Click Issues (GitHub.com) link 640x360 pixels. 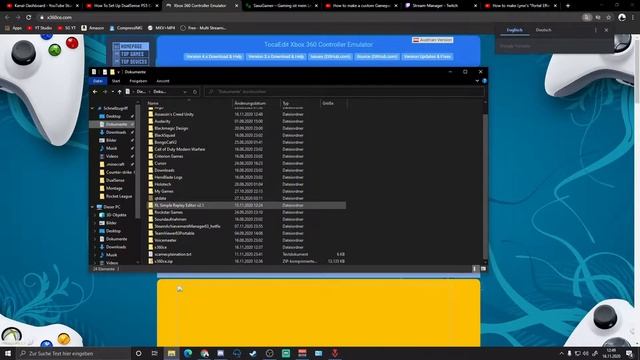pos(330,56)
